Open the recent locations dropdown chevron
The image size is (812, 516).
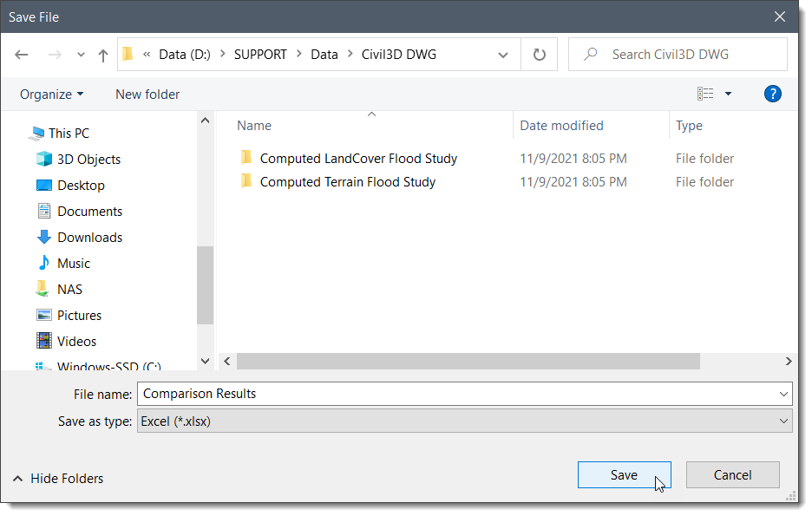[81, 55]
